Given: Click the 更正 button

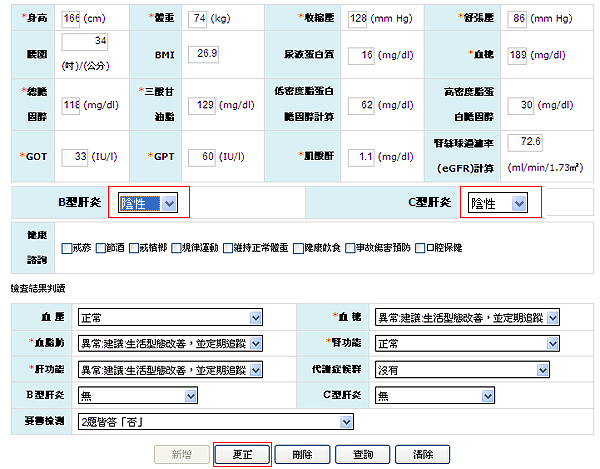Looking at the screenshot, I should [242, 454].
